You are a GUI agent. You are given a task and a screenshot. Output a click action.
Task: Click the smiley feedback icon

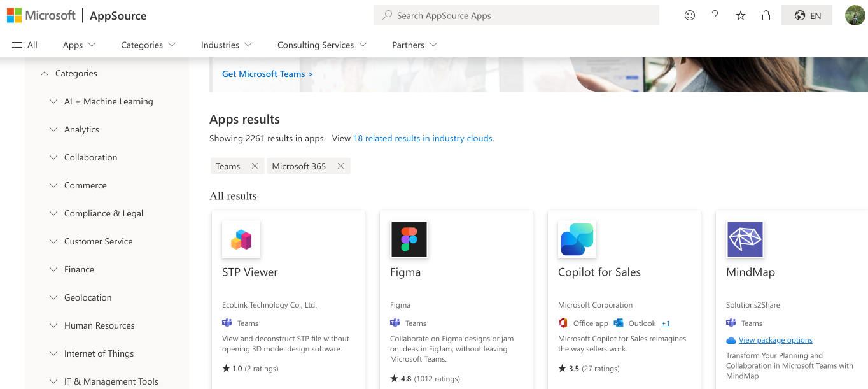[690, 15]
